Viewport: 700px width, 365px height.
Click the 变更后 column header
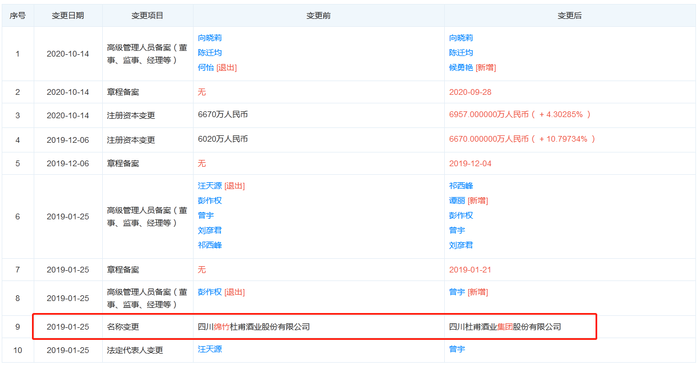click(x=570, y=16)
